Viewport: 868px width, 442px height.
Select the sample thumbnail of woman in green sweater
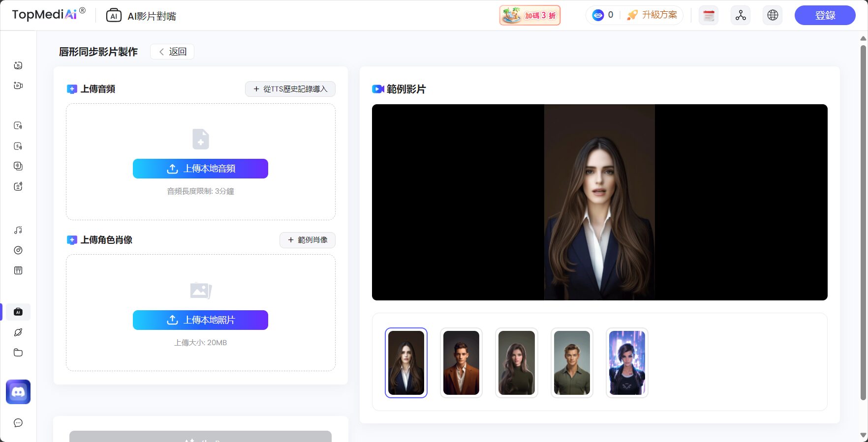516,363
